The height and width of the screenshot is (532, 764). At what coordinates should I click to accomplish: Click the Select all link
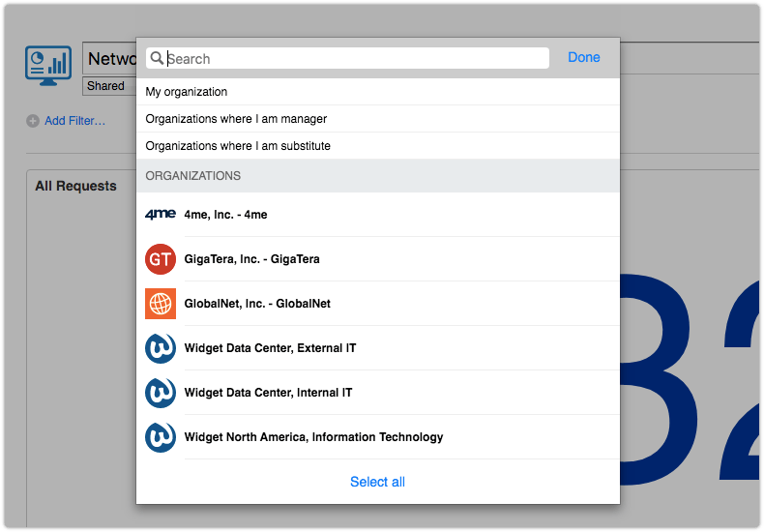pyautogui.click(x=377, y=482)
